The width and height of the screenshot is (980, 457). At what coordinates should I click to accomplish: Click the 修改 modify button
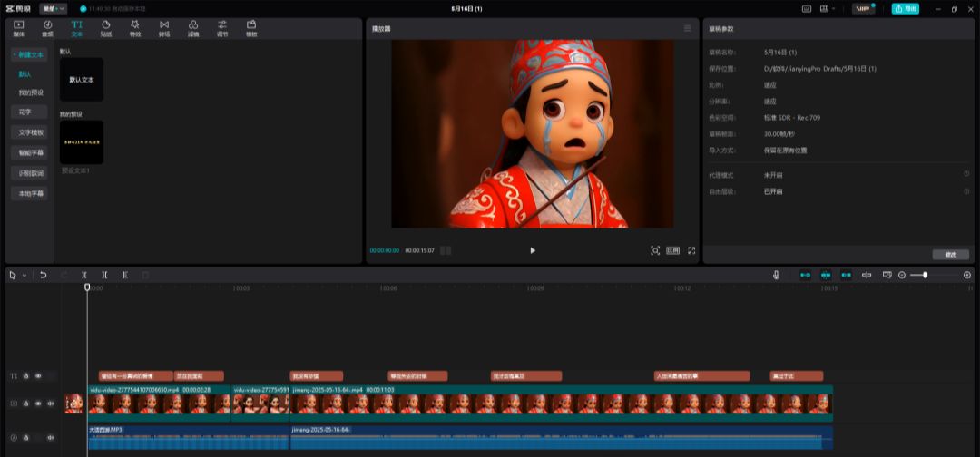[x=951, y=255]
